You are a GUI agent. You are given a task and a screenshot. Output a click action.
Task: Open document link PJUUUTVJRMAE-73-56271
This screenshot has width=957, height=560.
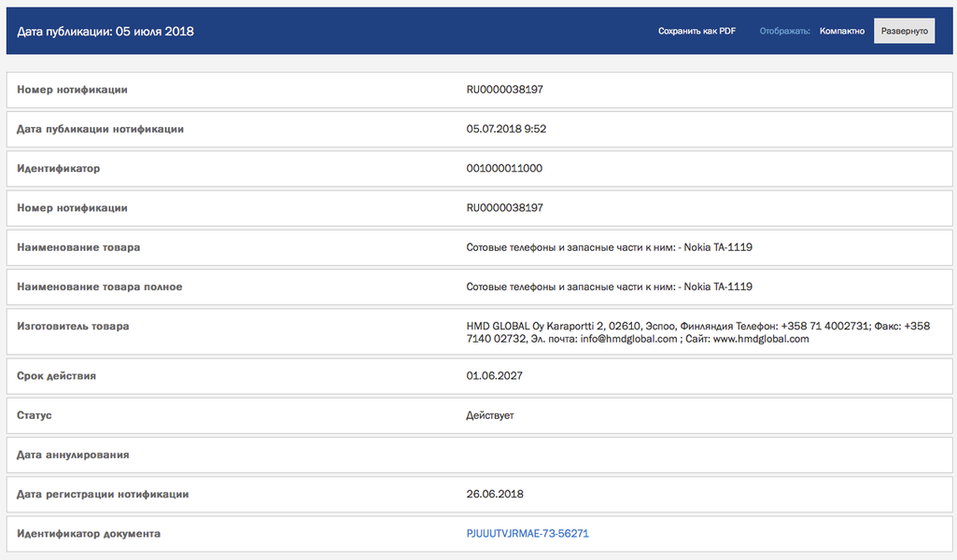pyautogui.click(x=528, y=534)
